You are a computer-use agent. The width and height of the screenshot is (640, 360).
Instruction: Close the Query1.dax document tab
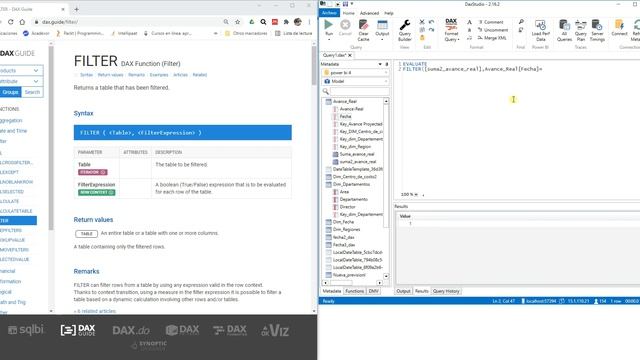coord(350,55)
